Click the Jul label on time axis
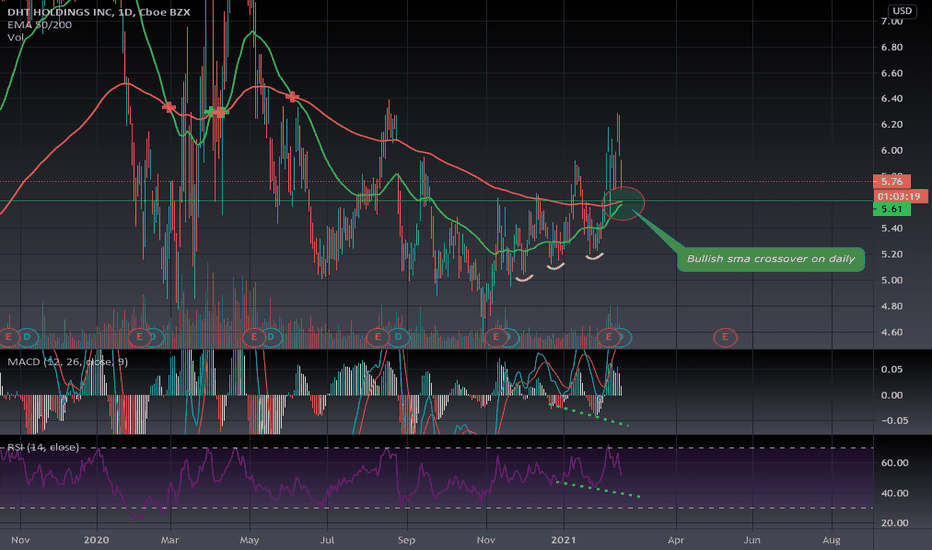 coord(327,540)
